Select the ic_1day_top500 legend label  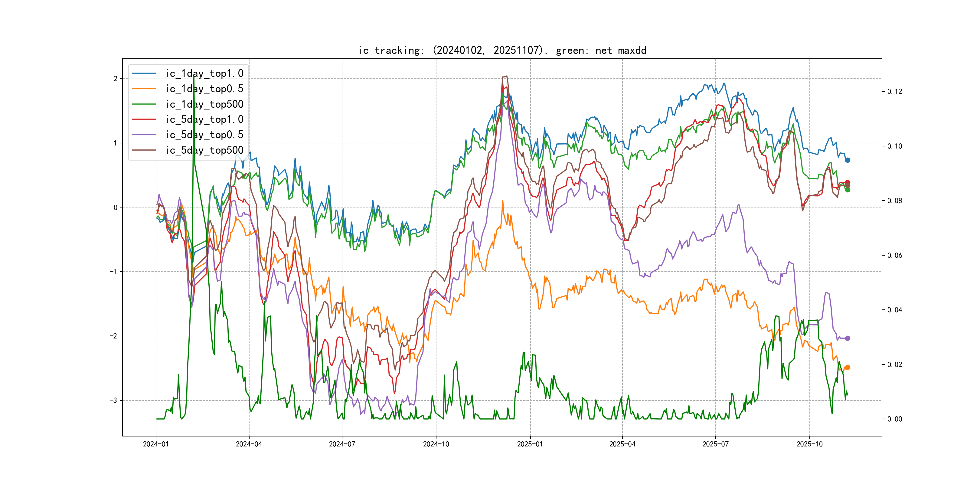point(204,104)
